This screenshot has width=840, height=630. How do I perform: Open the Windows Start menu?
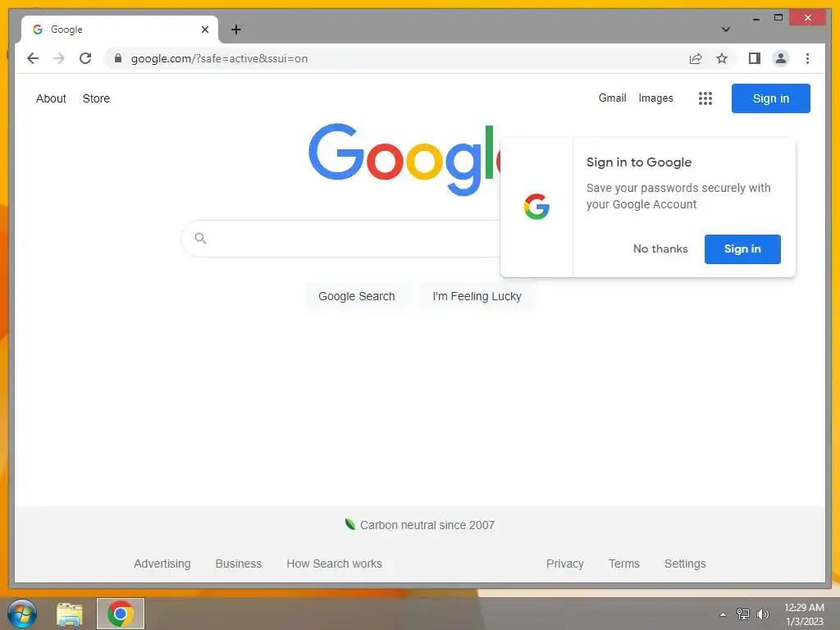click(21, 614)
